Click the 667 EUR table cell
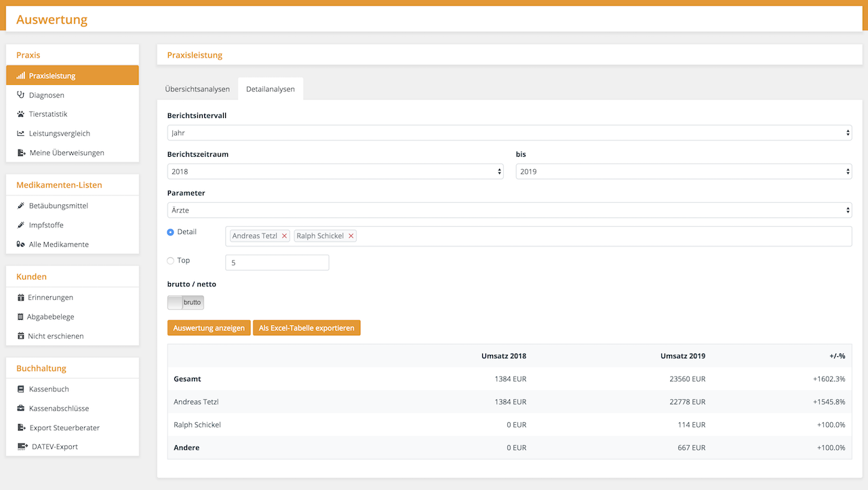 [692, 448]
